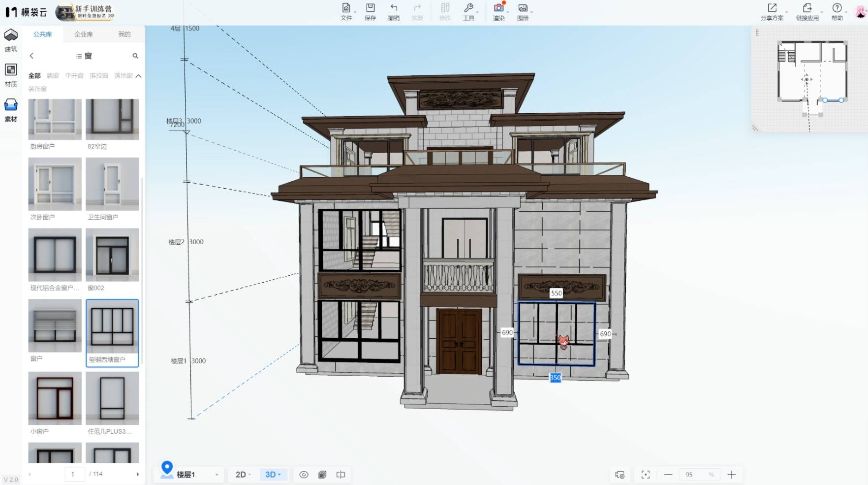Filter windows by 装饰窗

pyautogui.click(x=37, y=89)
